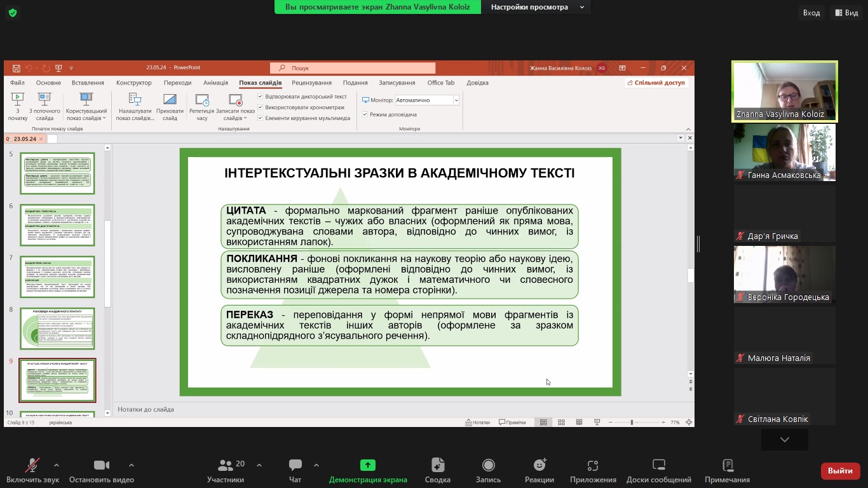Start Slide Show from status bar icon
This screenshot has height=488, width=868.
(597, 422)
